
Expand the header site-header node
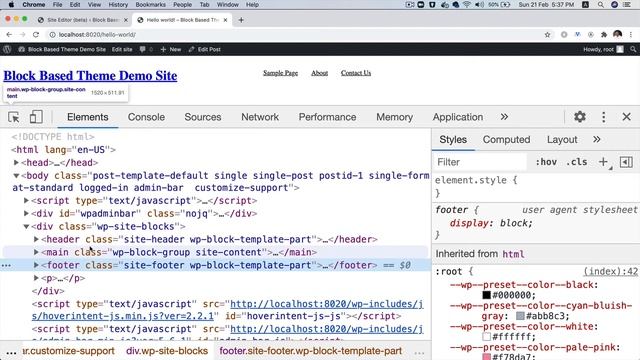tap(36, 239)
